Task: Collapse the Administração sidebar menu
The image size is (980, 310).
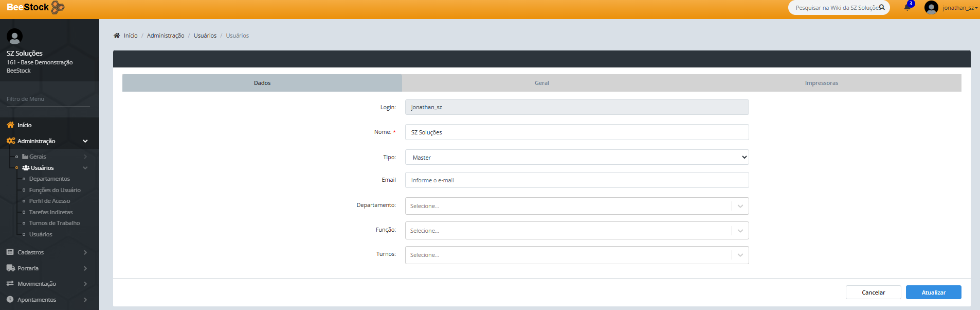Action: coord(85,141)
